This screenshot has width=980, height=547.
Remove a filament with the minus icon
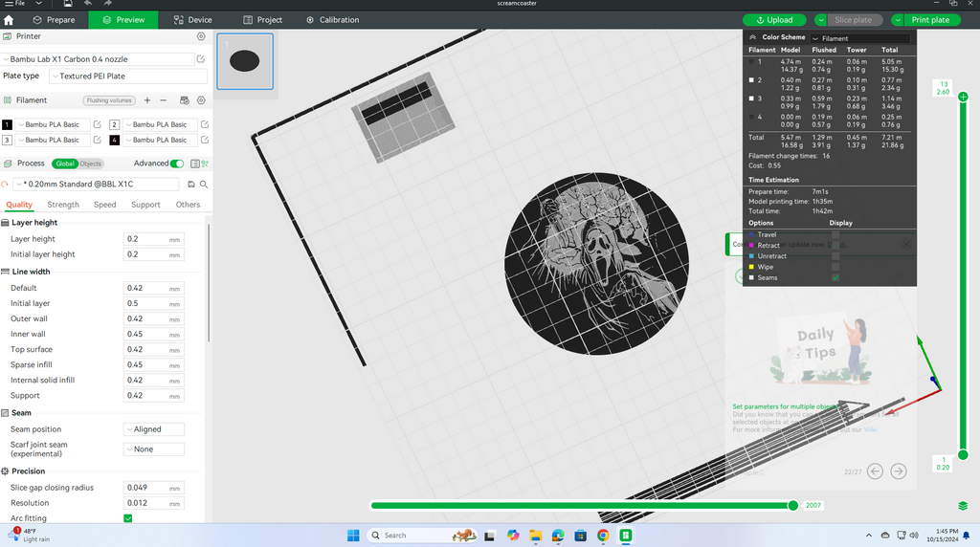point(163,99)
